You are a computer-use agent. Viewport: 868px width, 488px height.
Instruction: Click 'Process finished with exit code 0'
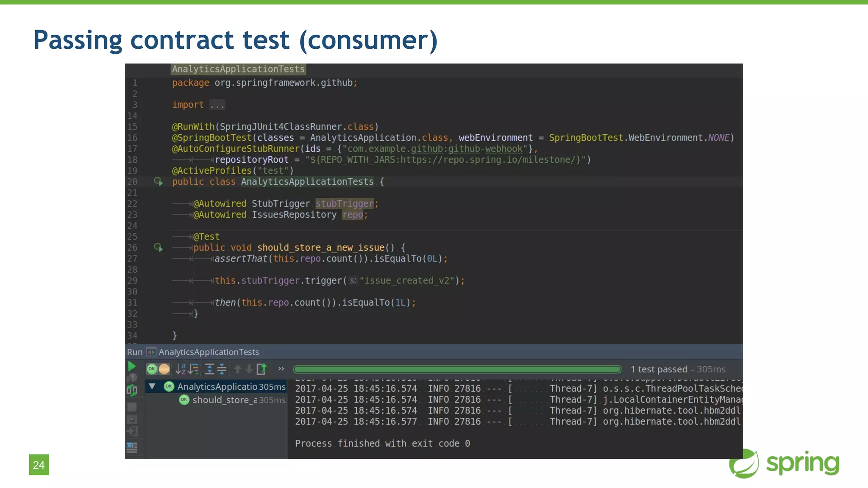point(382,444)
